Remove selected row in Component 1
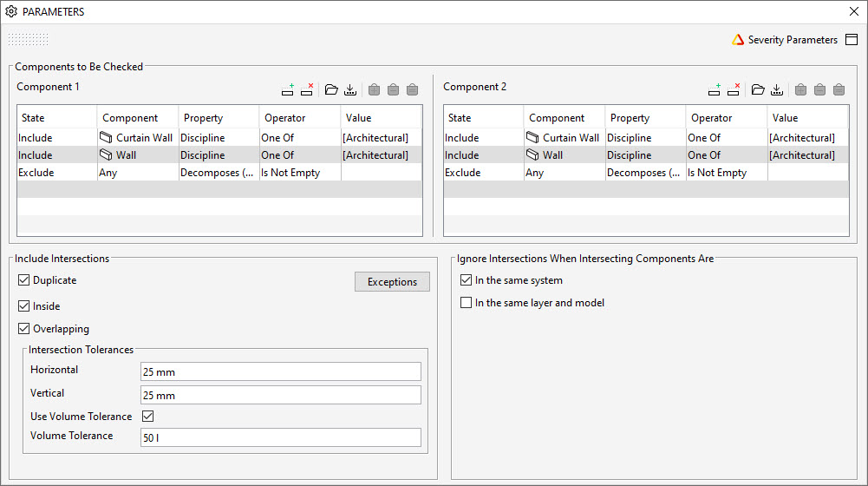The height and width of the screenshot is (486, 868). (307, 89)
